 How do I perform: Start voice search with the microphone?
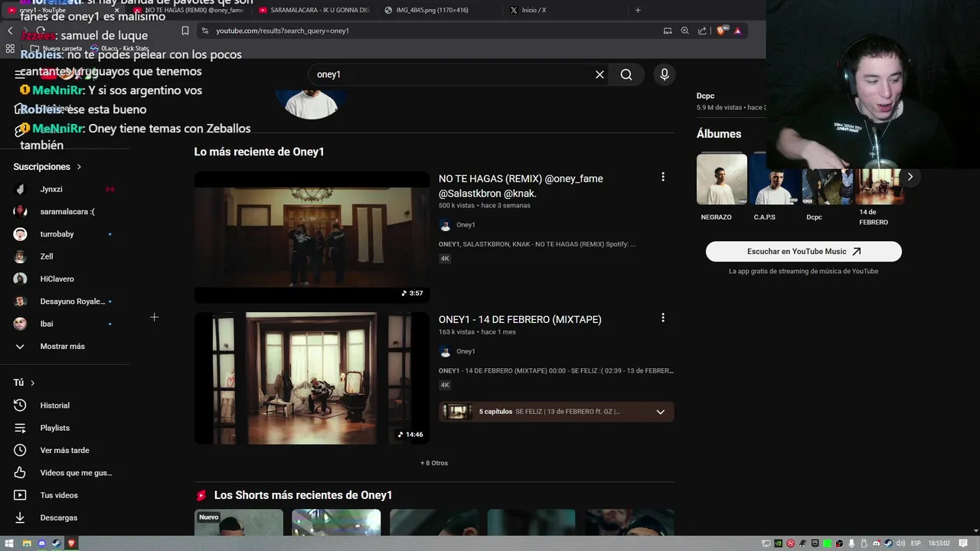[664, 74]
